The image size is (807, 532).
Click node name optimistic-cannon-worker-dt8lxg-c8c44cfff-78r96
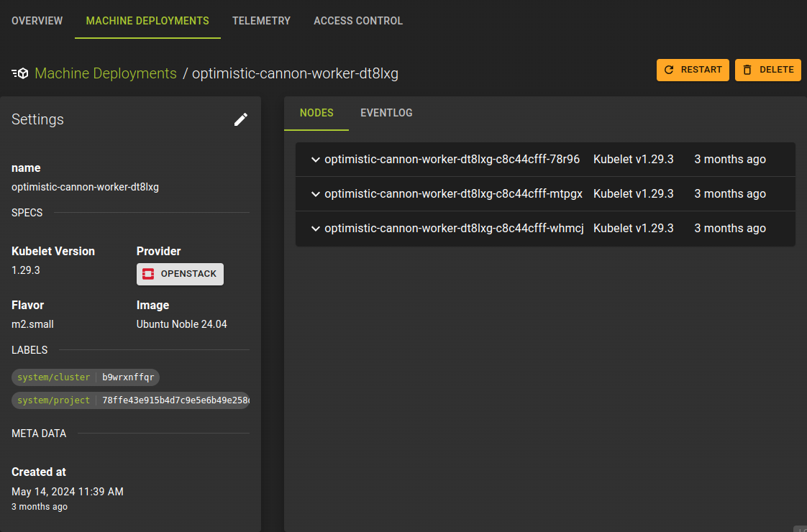click(452, 160)
